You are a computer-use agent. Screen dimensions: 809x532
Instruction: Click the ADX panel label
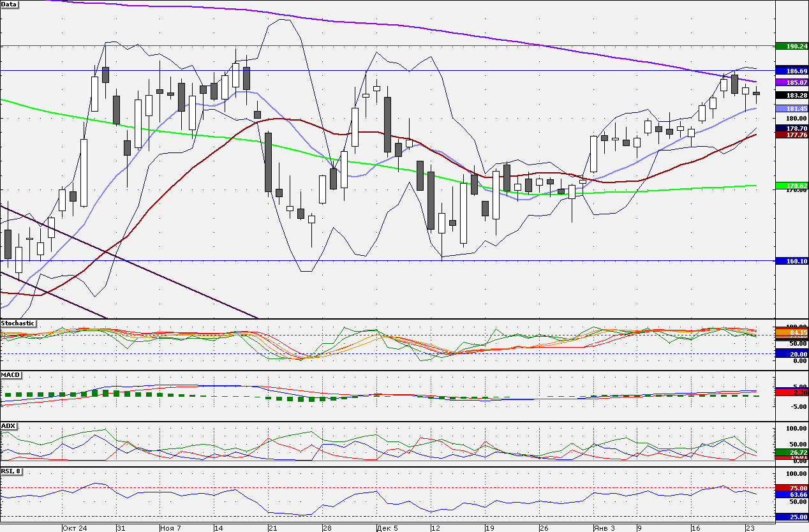click(9, 425)
